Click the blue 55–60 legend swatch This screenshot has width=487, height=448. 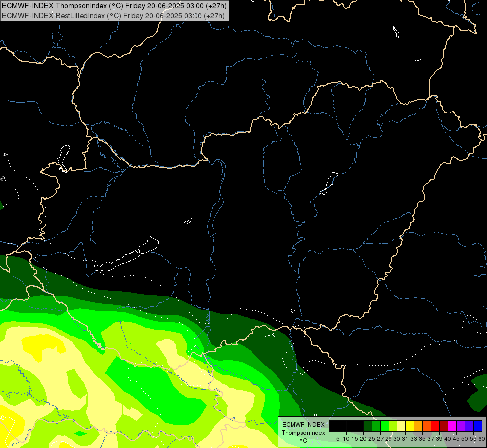pyautogui.click(x=478, y=426)
